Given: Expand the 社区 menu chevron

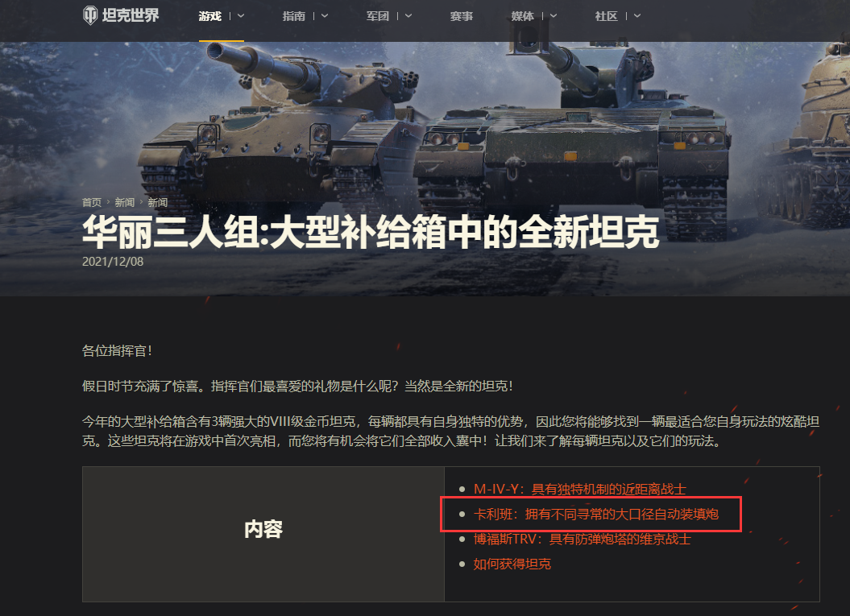Looking at the screenshot, I should pyautogui.click(x=637, y=16).
